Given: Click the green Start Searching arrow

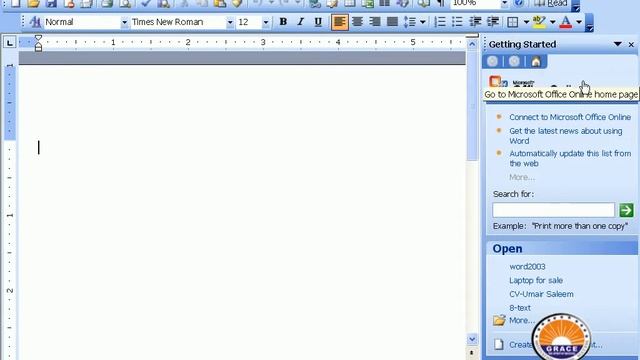Looking at the screenshot, I should (626, 210).
